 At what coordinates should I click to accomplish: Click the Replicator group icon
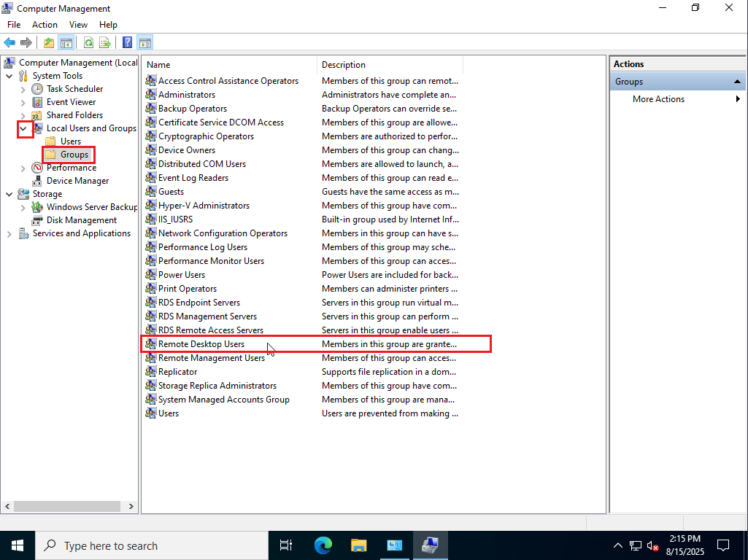pyautogui.click(x=151, y=371)
